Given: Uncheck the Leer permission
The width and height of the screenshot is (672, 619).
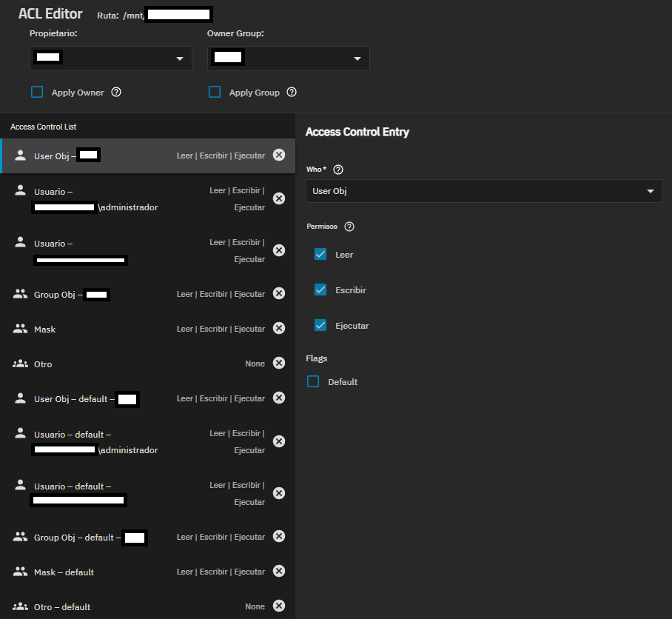Looking at the screenshot, I should click(320, 254).
